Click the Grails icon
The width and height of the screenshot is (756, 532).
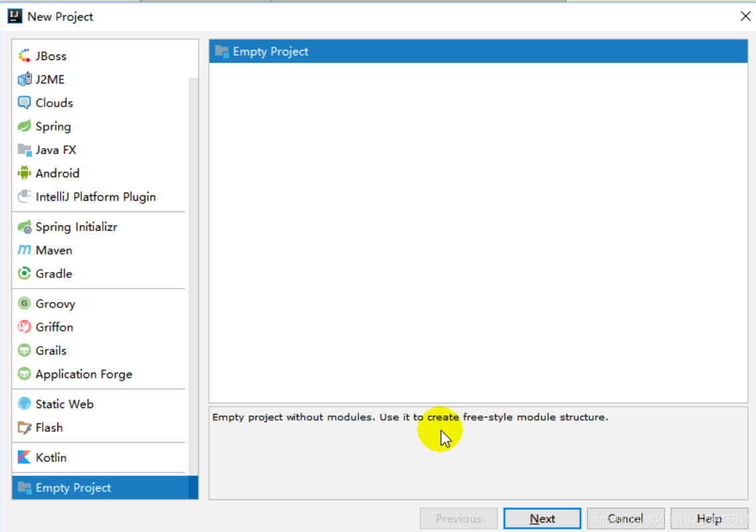coord(24,350)
